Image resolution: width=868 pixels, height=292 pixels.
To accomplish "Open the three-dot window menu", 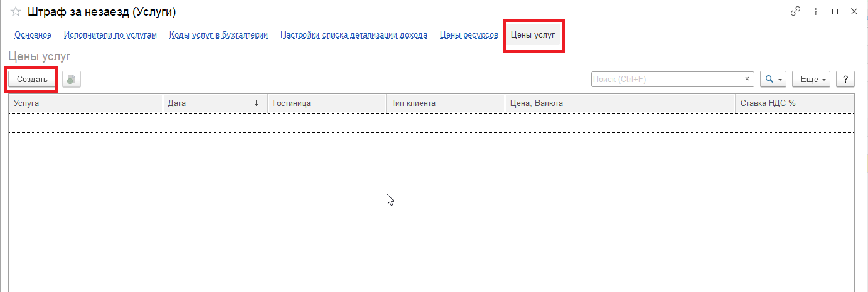I will tap(815, 12).
